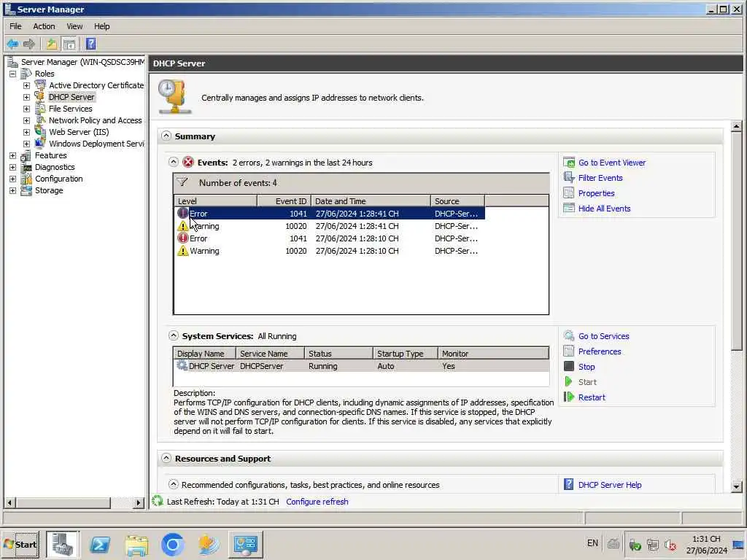Click the Show/Hide console tree toolbar icon
This screenshot has width=747, height=560.
[69, 44]
